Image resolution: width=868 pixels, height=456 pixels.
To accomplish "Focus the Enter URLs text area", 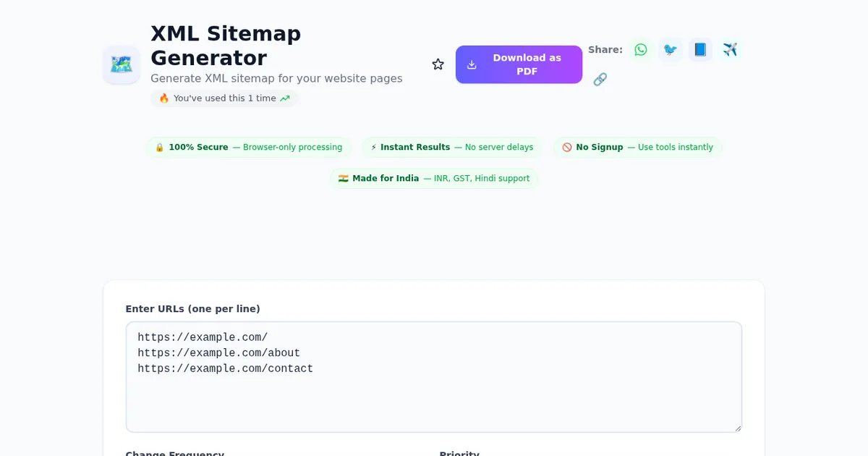I will [x=434, y=391].
